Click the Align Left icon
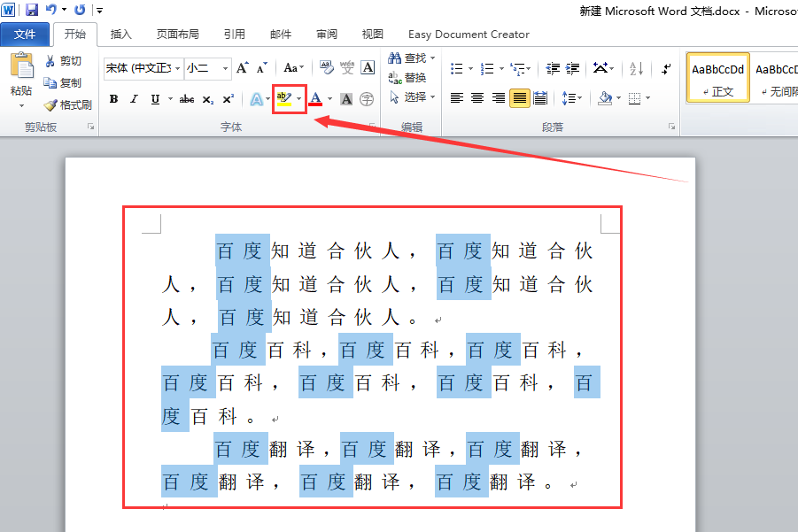This screenshot has height=532, width=798. point(456,97)
